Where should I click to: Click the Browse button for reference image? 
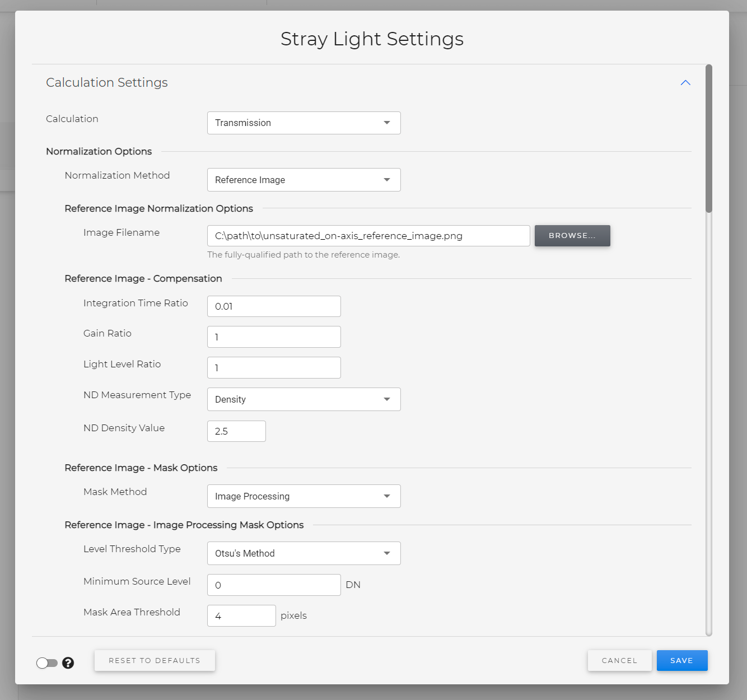tap(572, 236)
